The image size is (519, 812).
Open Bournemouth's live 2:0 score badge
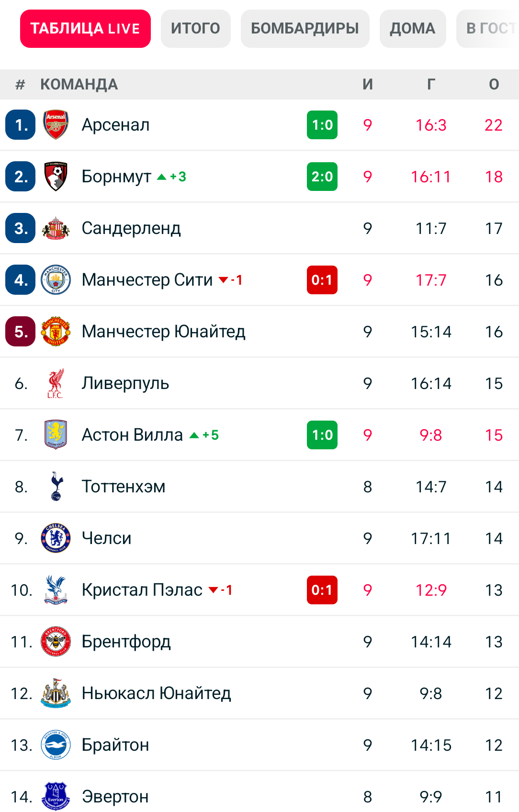click(x=322, y=177)
